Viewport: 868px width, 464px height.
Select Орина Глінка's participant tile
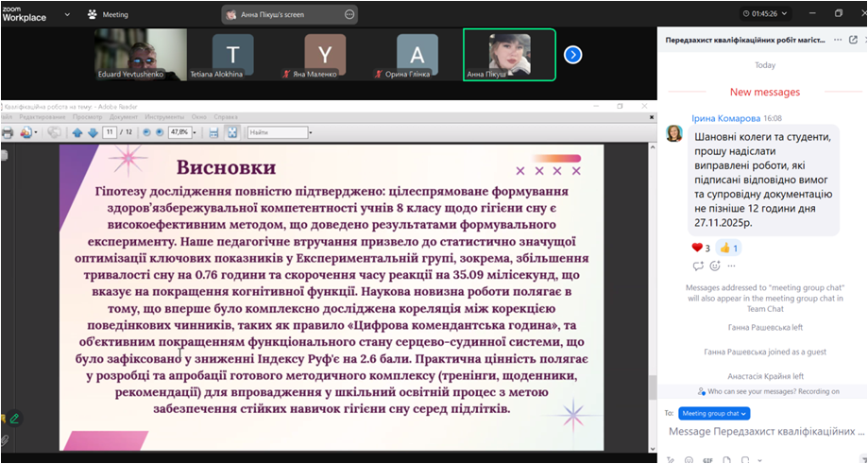coord(417,55)
